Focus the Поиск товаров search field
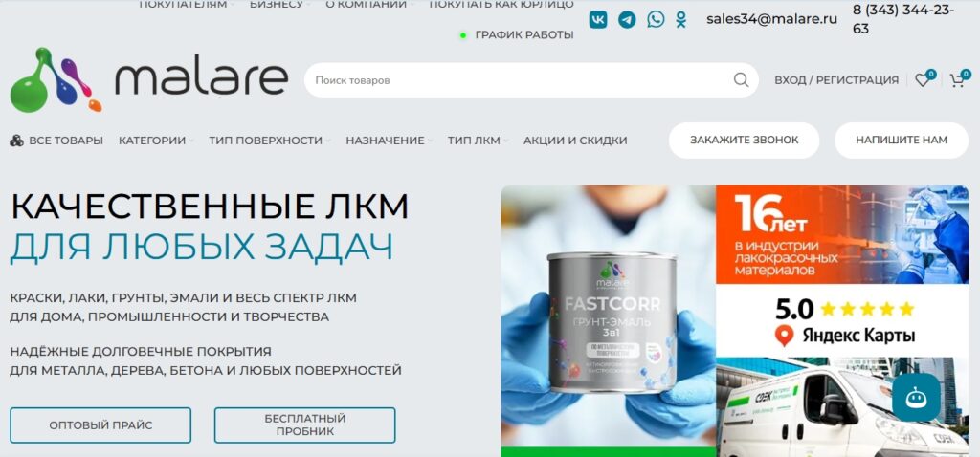The image size is (980, 457). [522, 80]
